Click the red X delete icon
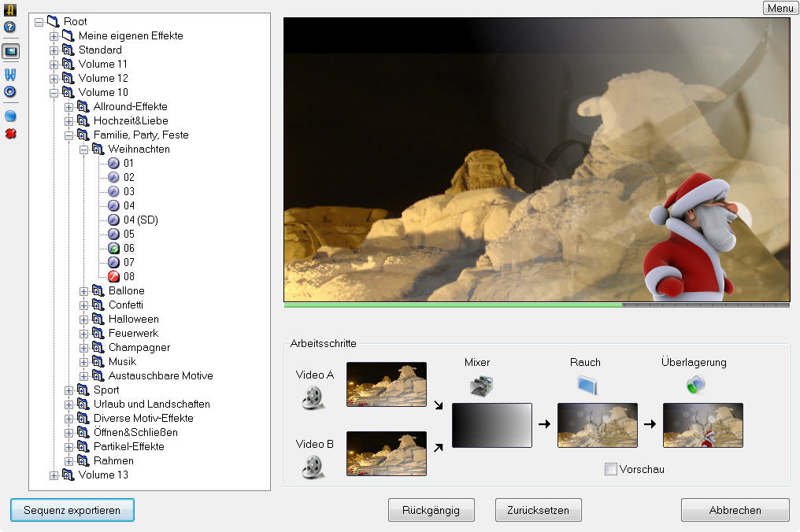This screenshot has width=800, height=532. click(x=10, y=134)
